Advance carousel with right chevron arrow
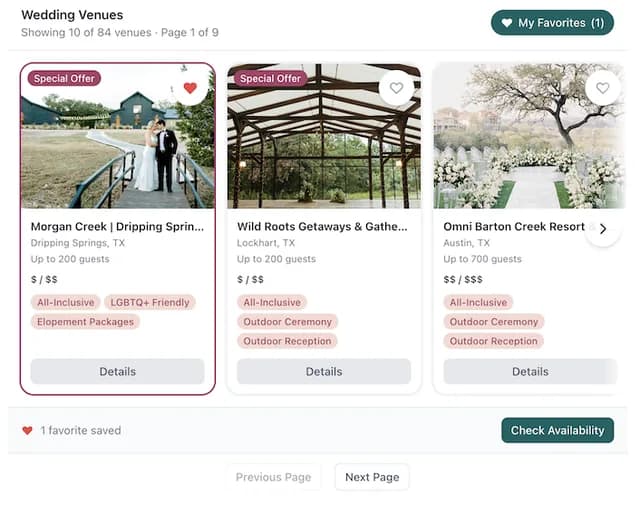Viewport: 640px width, 506px height. [603, 229]
